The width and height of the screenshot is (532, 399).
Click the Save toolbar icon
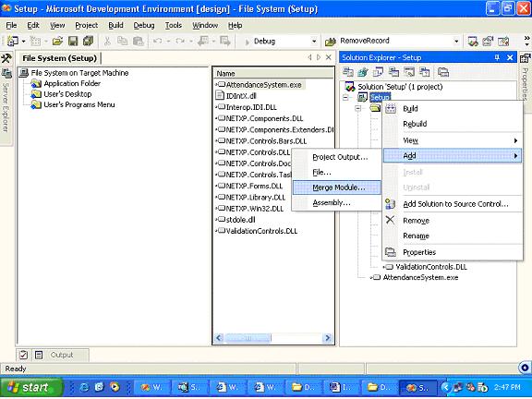[x=73, y=42]
